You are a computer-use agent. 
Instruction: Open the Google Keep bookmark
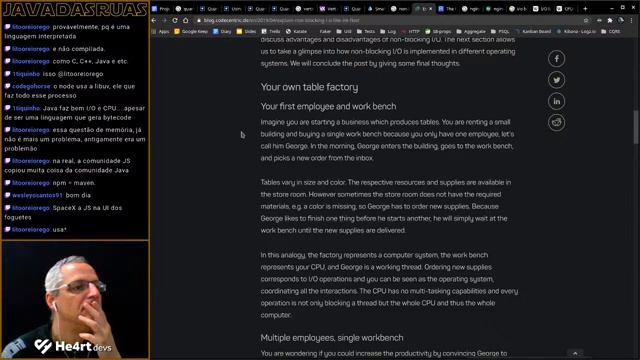191,31
